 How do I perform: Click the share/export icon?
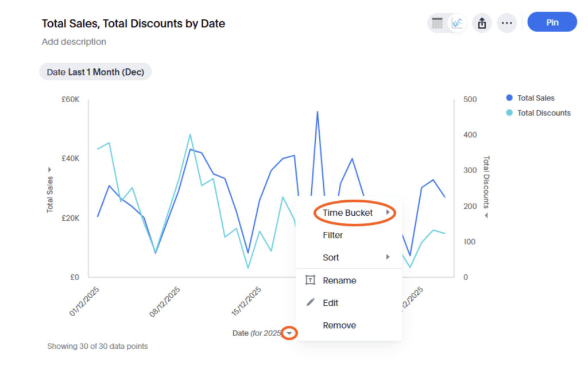[482, 23]
